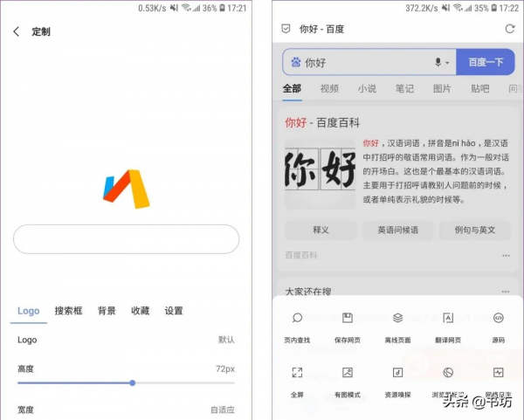Tap the 17:22 clock in right status bar
Viewport: 524px width, 420px height.
pos(509,8)
